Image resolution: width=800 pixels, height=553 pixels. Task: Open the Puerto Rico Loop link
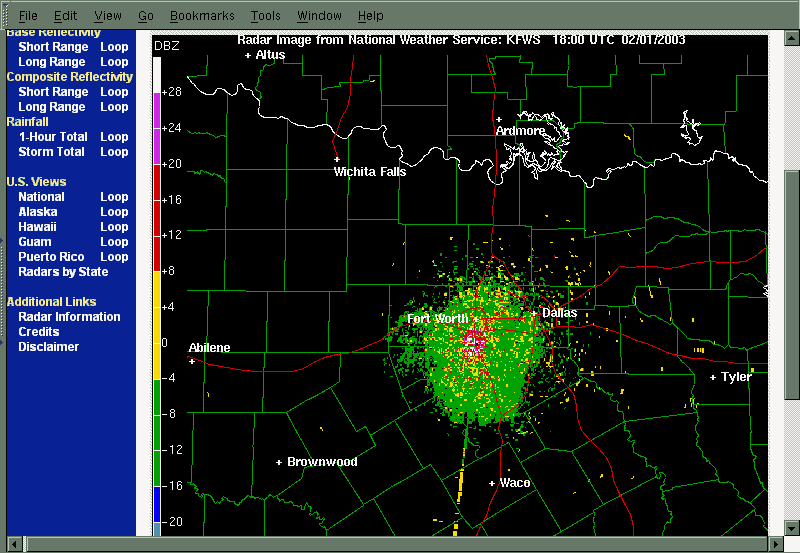[x=114, y=257]
